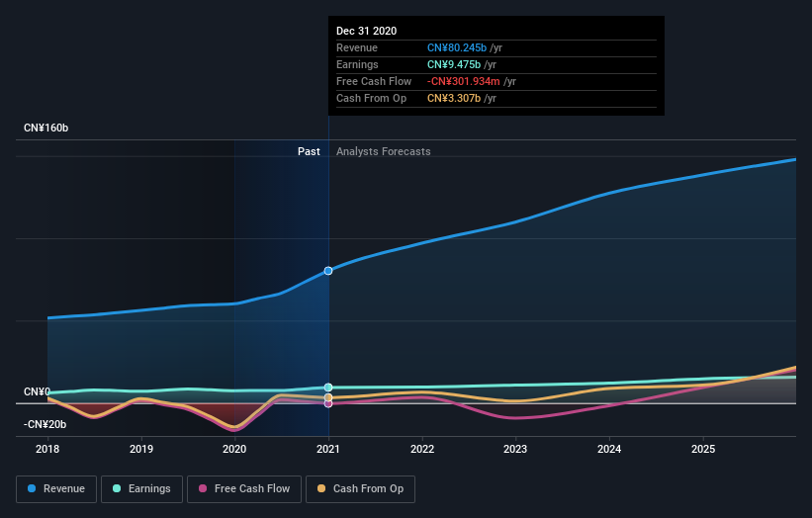Click the teal Earnings data point at 2021

[x=328, y=388]
